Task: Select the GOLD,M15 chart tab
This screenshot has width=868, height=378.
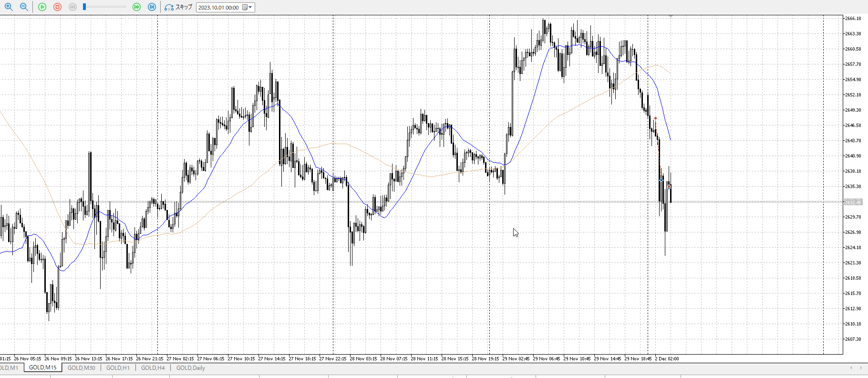Action: (42, 368)
